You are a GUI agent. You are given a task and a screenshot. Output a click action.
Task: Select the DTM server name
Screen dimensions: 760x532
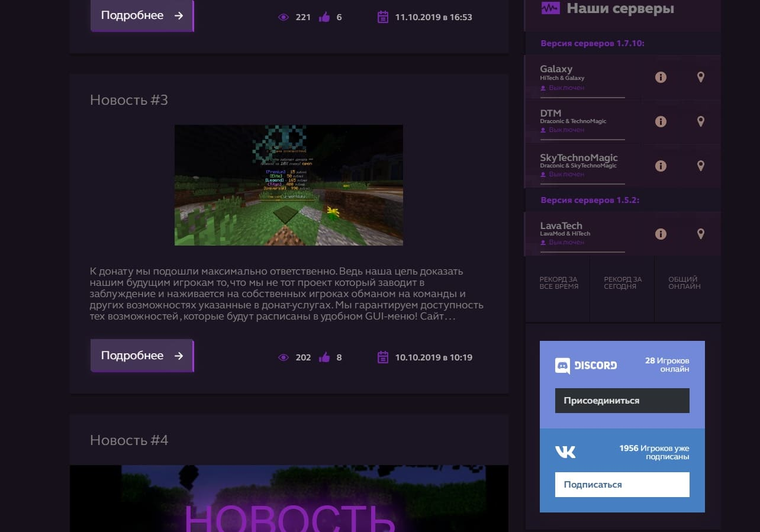pos(550,113)
